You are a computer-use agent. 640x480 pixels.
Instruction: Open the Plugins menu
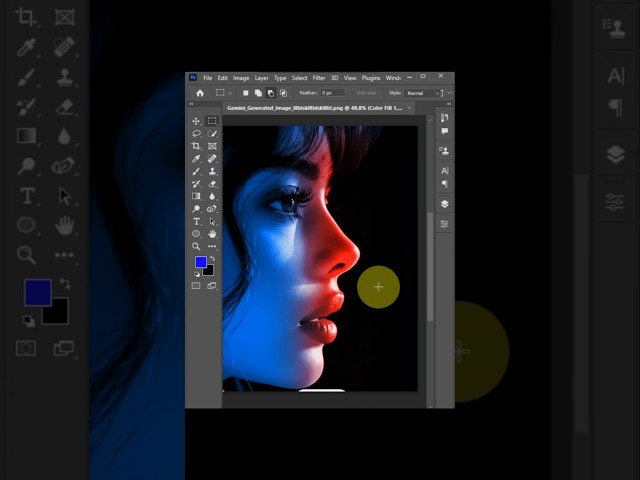click(371, 78)
